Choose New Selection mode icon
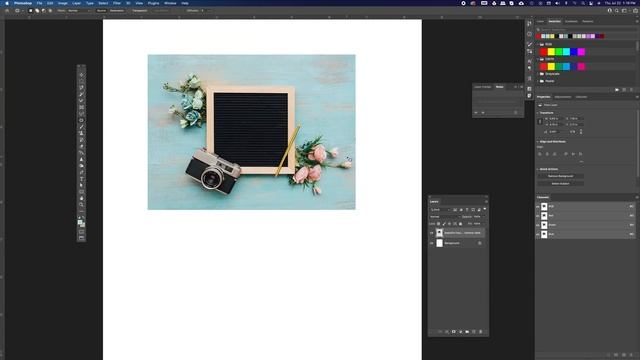The width and height of the screenshot is (640, 360). pyautogui.click(x=31, y=11)
